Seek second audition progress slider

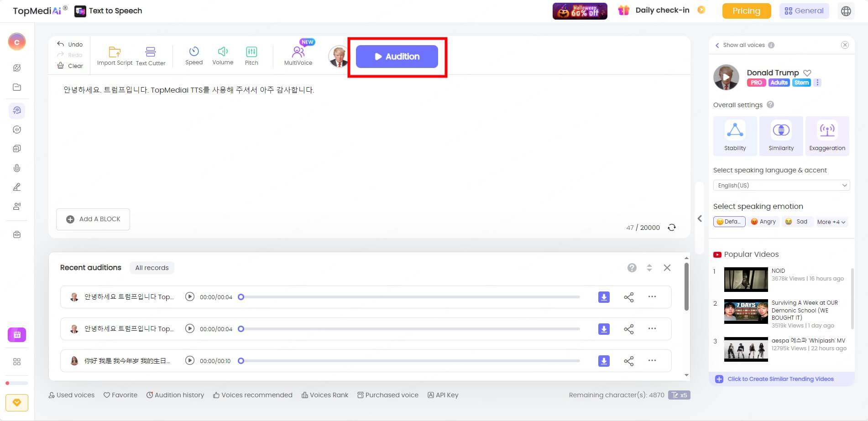pos(409,329)
